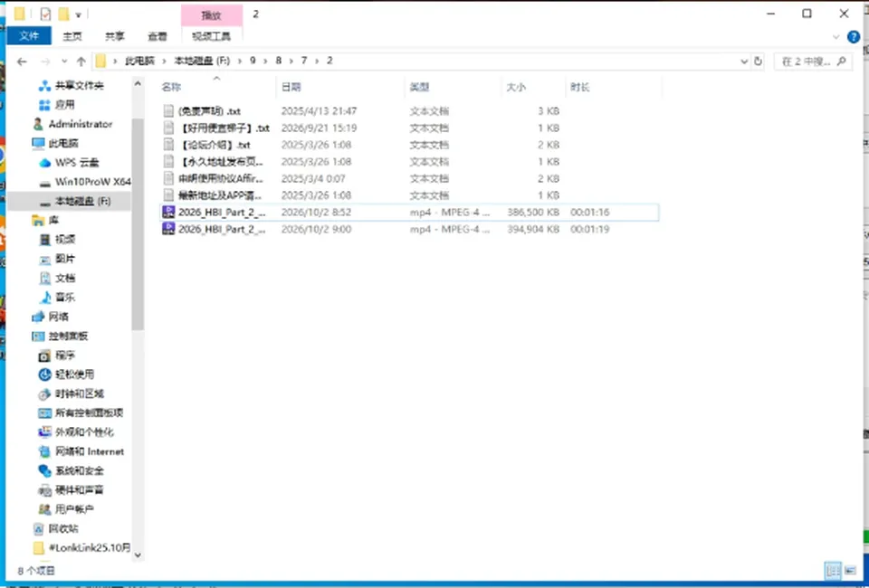Select the Win10ProW X64 drive
The height and width of the screenshot is (588, 869).
pyautogui.click(x=85, y=182)
